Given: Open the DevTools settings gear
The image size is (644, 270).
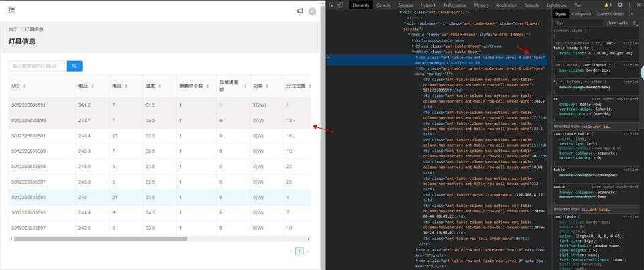Looking at the screenshot, I should 620,5.
